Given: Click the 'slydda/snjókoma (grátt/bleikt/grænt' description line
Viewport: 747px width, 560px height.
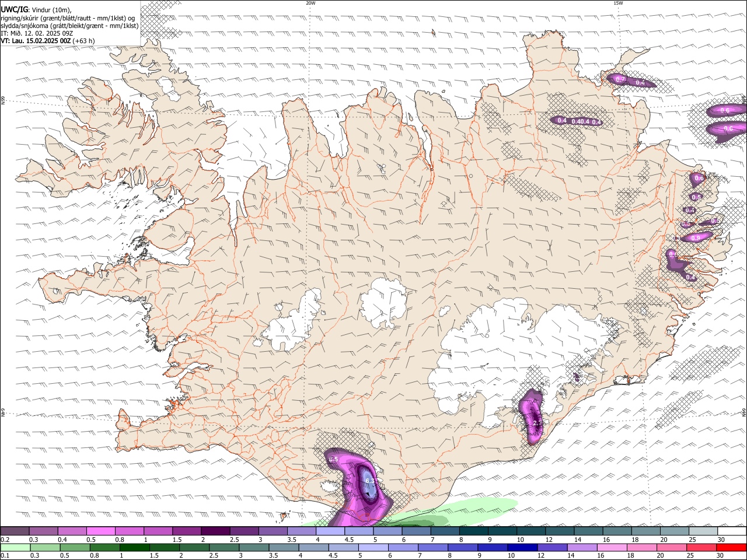Looking at the screenshot, I should 69,26.
